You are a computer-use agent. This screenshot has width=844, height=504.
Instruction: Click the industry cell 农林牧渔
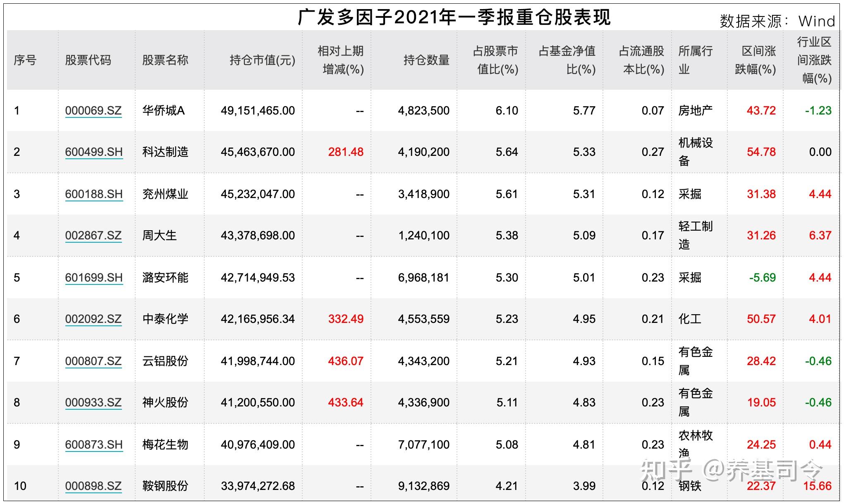coord(696,445)
